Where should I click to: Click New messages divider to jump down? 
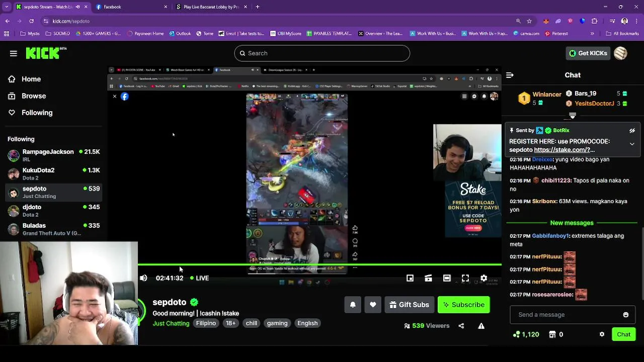tap(572, 223)
